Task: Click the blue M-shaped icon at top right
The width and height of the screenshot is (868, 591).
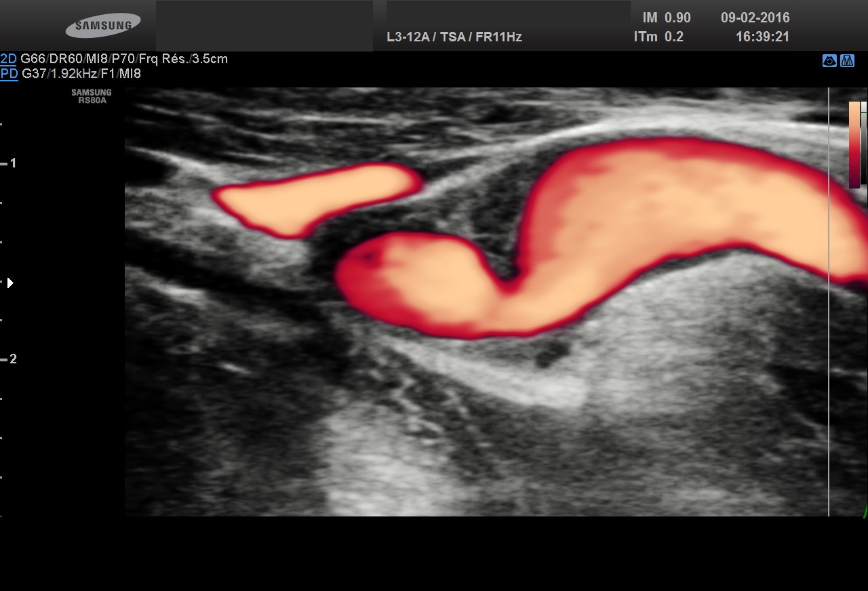Action: (847, 61)
